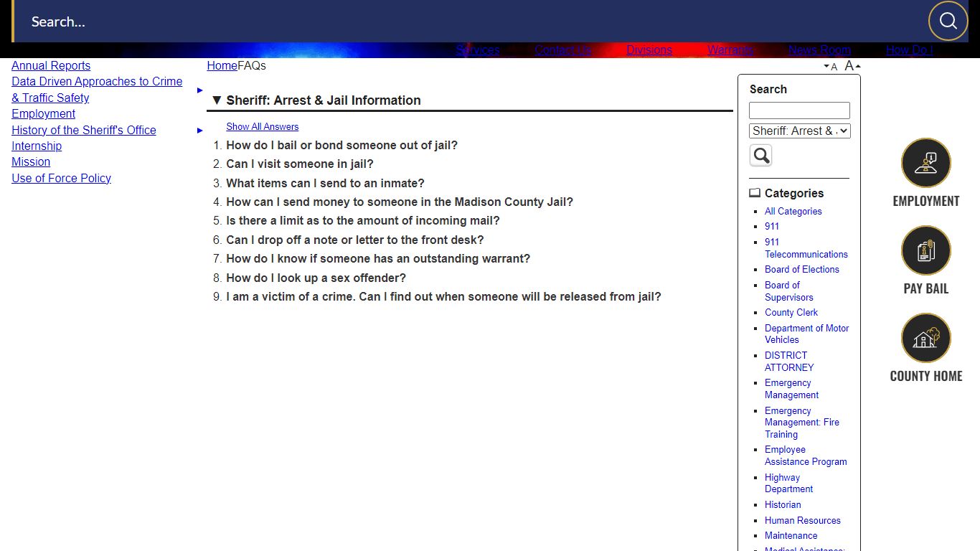
Task: Open 'How do I look up a sex offender?'
Action: [316, 278]
